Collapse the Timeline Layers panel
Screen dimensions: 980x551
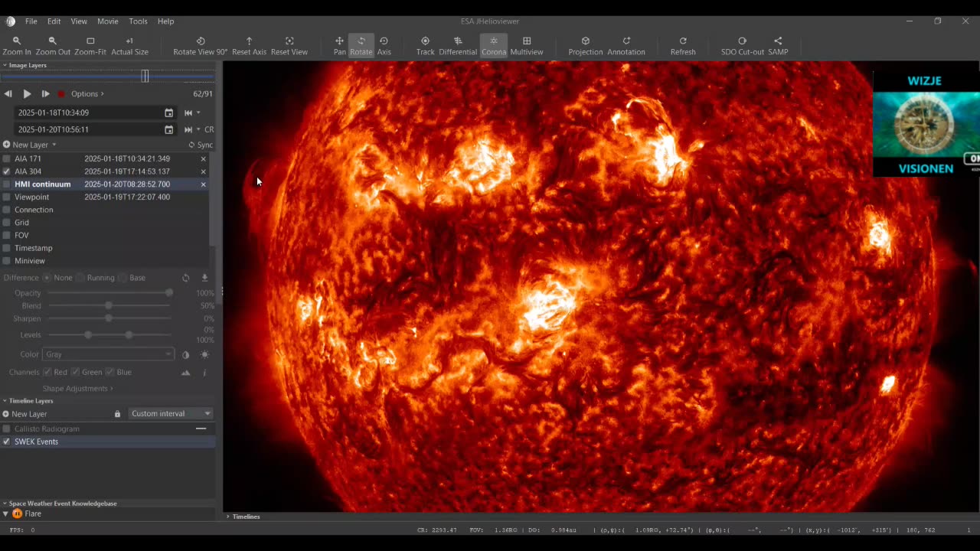[5, 400]
